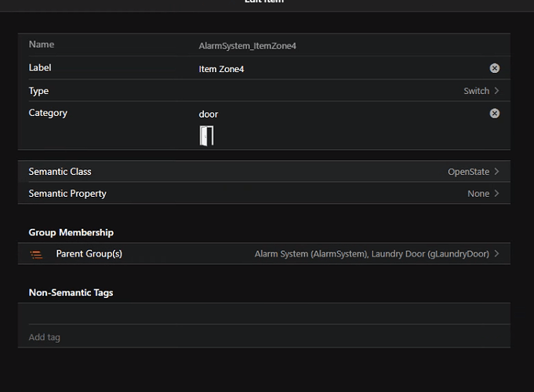Expand Semantic Class options chevron
Image resolution: width=534 pixels, height=392 pixels.
(x=497, y=172)
